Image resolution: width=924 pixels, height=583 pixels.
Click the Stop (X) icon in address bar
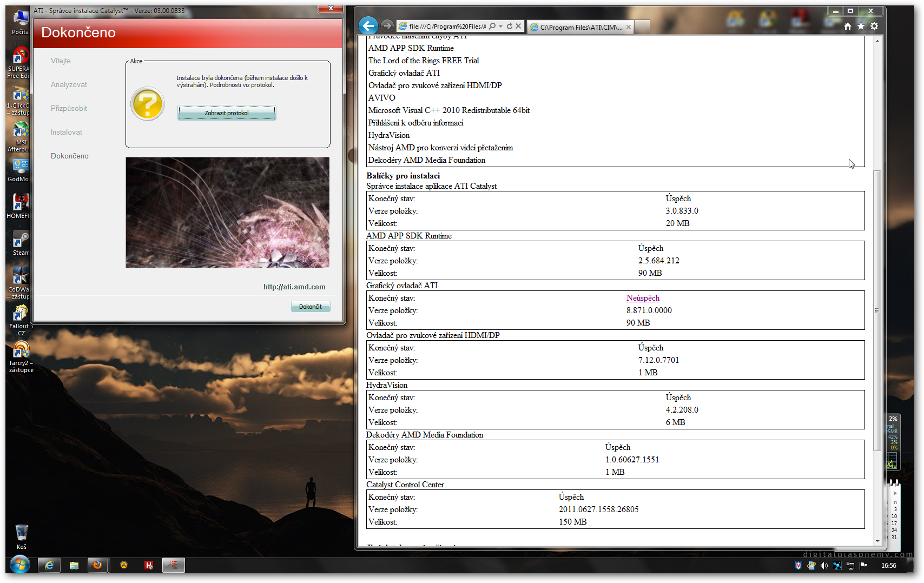click(x=518, y=26)
